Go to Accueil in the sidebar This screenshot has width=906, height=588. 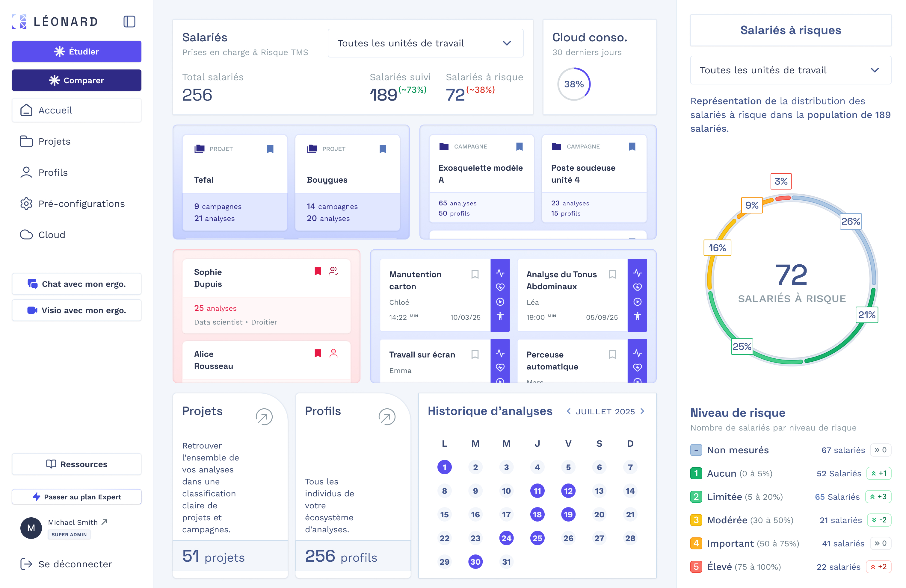[x=76, y=110]
